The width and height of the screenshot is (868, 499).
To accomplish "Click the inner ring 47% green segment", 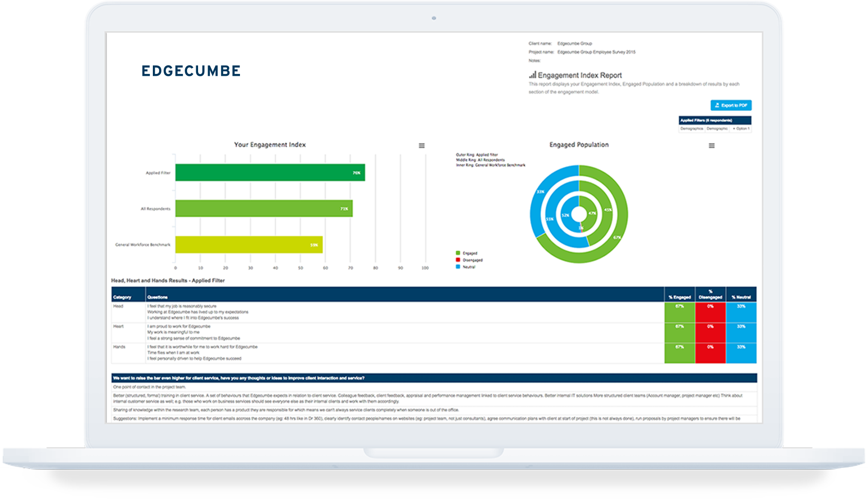I will click(x=592, y=213).
